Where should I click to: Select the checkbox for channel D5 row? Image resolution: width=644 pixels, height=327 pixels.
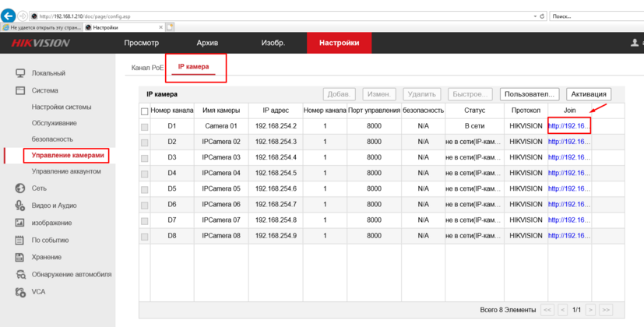(144, 189)
